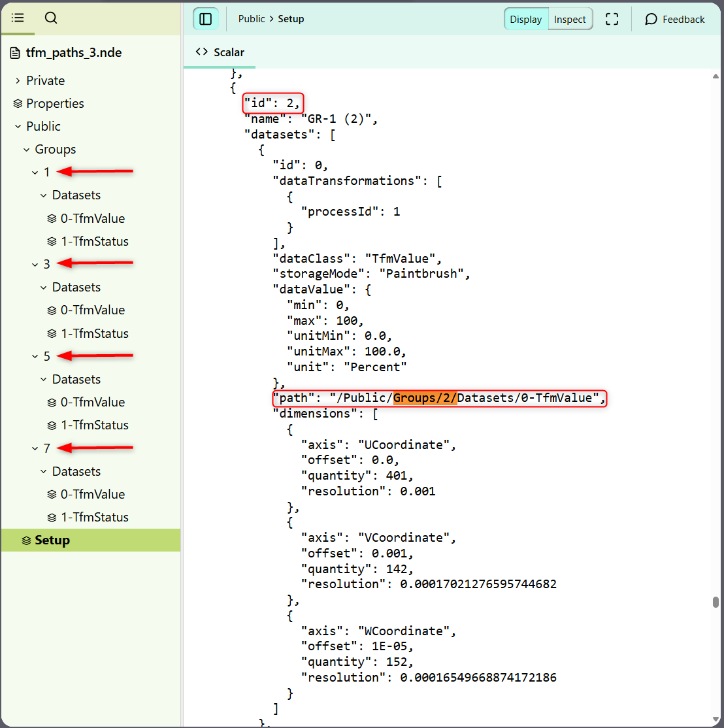
Task: Click the list view icon in sidebar header
Action: click(18, 18)
